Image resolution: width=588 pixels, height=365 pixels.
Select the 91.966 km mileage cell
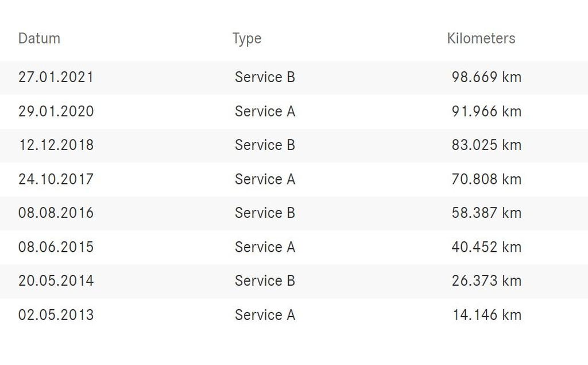pyautogui.click(x=486, y=111)
